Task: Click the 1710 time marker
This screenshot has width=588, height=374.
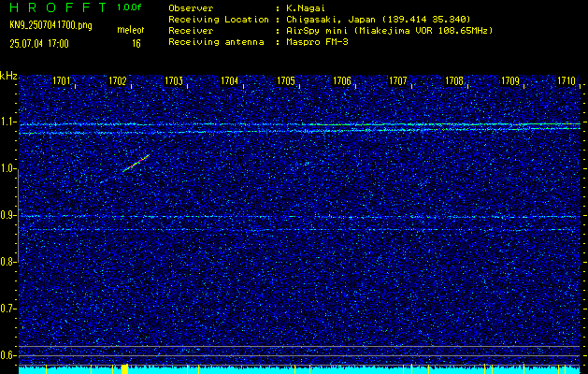Action: click(x=566, y=80)
